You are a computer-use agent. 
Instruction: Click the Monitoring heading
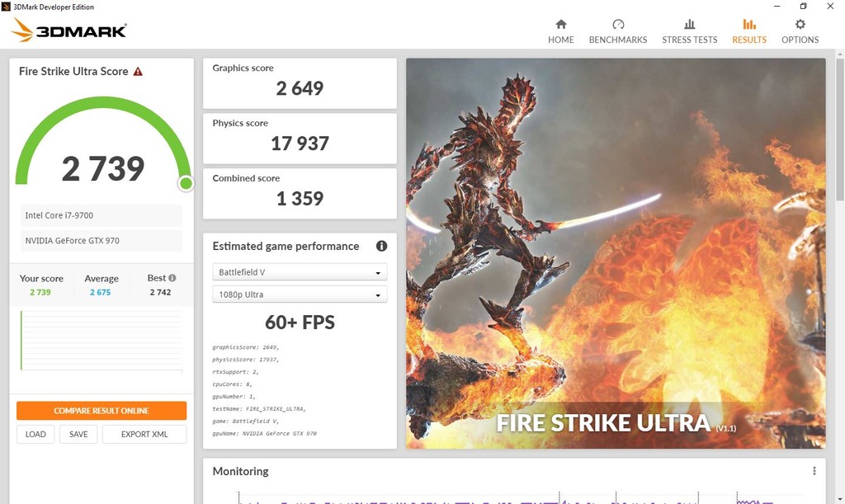(240, 471)
